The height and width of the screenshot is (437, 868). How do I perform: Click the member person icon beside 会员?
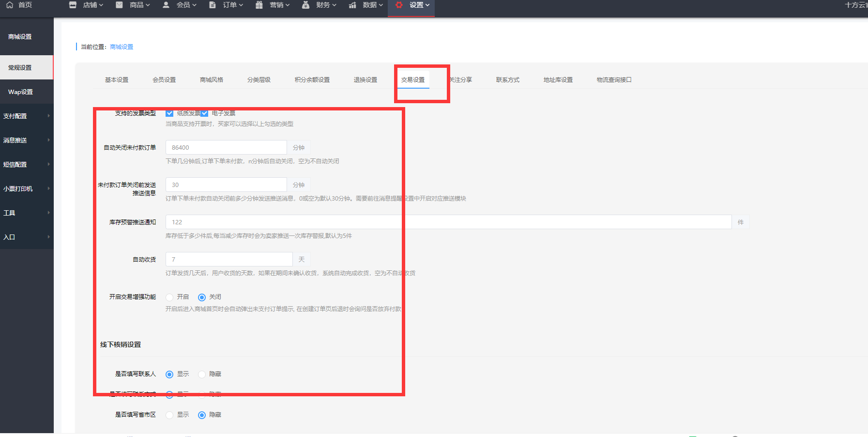pyautogui.click(x=166, y=5)
